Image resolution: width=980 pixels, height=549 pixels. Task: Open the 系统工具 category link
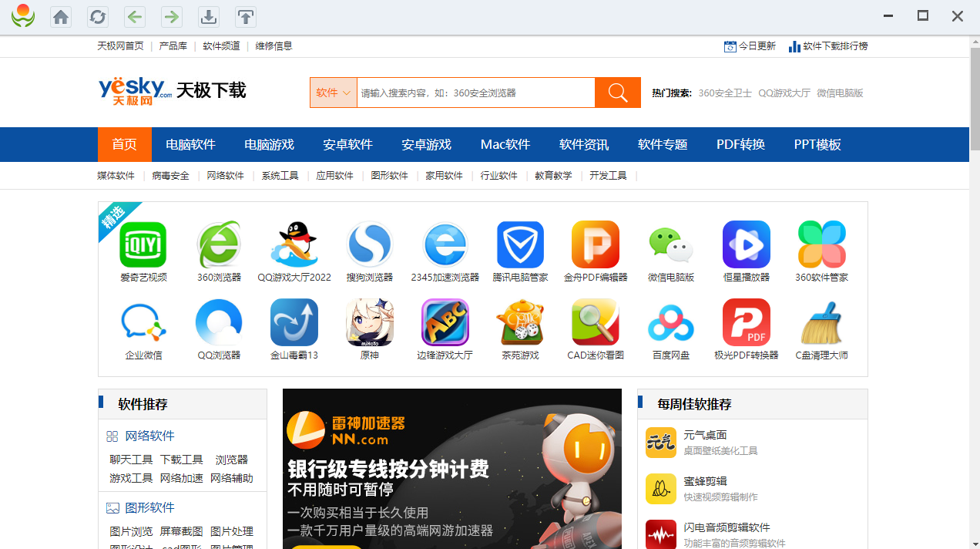pyautogui.click(x=280, y=176)
